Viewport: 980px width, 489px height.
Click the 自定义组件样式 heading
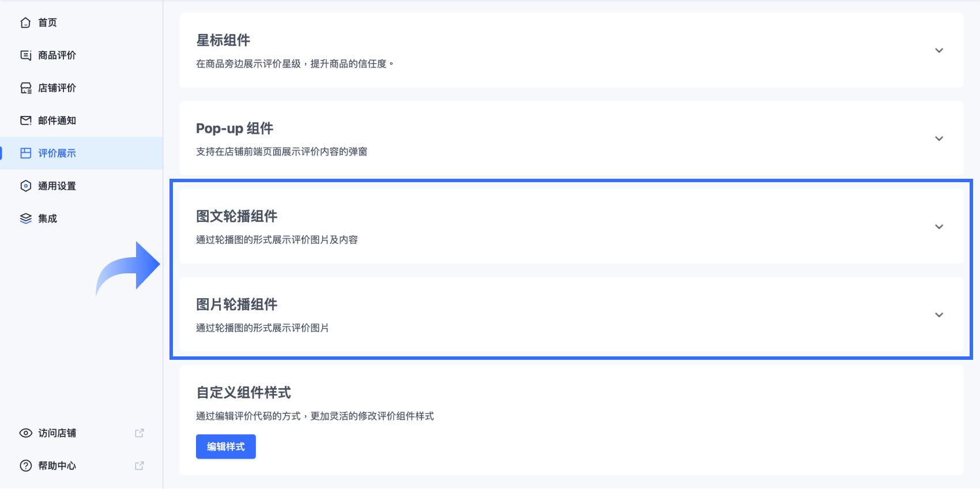coord(244,393)
